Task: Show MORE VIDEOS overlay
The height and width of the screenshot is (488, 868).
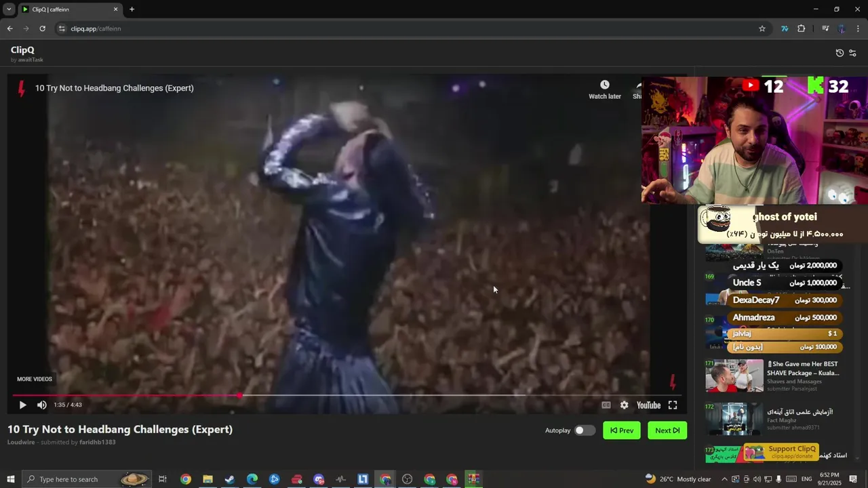Action: 35,379
